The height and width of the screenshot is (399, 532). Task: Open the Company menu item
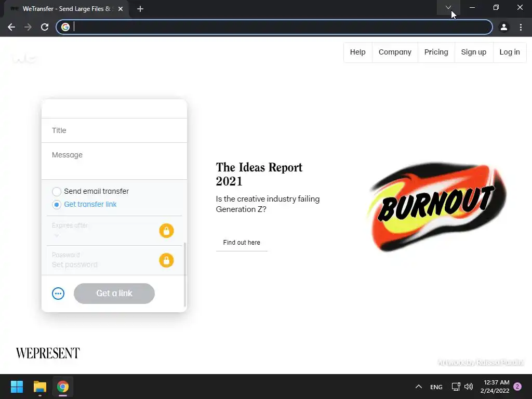pos(395,52)
